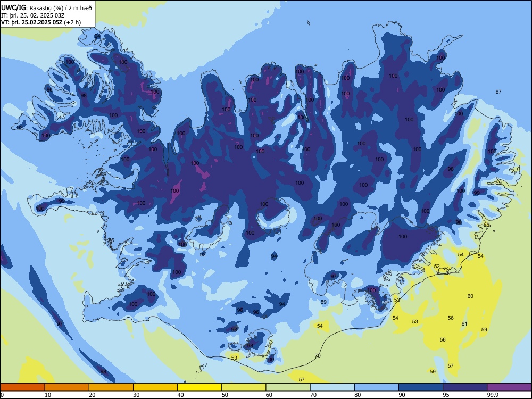Click the orange 10–20 legend swatch
The image size is (532, 399).
point(67,387)
